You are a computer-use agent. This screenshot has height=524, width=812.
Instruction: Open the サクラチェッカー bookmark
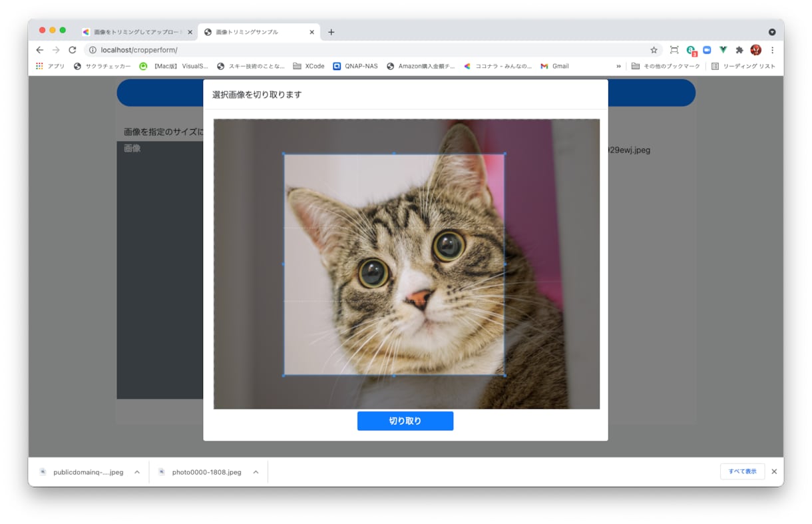pyautogui.click(x=102, y=66)
